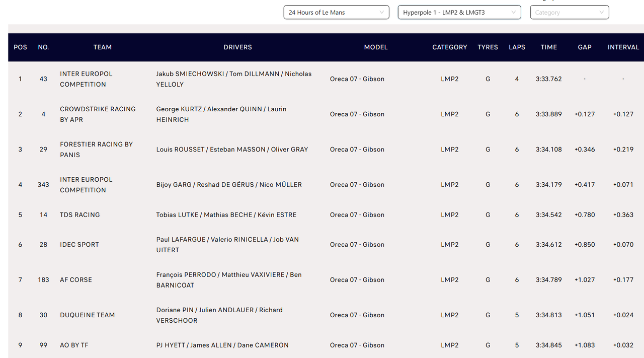Image resolution: width=644 pixels, height=358 pixels.
Task: Click the lap time 3:34.845
Action: (x=549, y=345)
